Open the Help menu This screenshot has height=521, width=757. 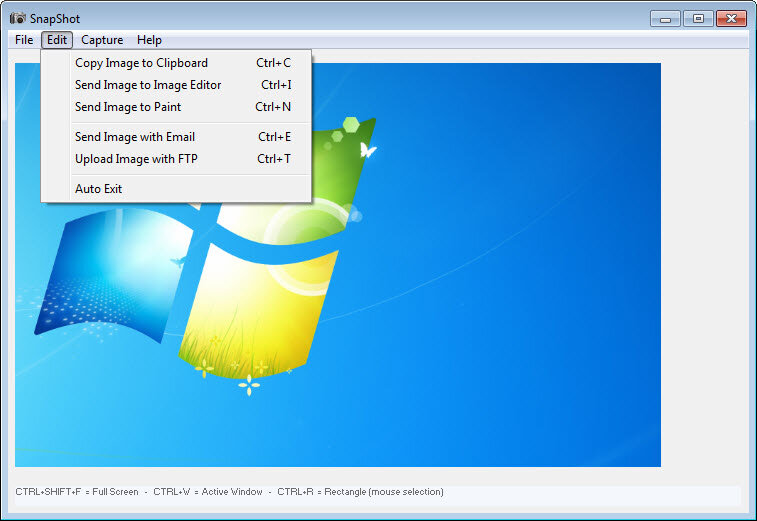point(149,40)
